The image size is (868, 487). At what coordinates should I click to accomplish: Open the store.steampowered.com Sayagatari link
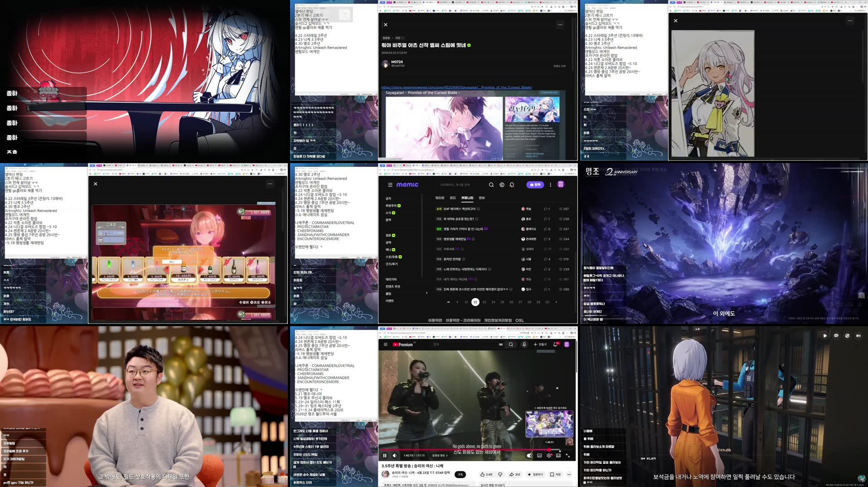pos(456,87)
